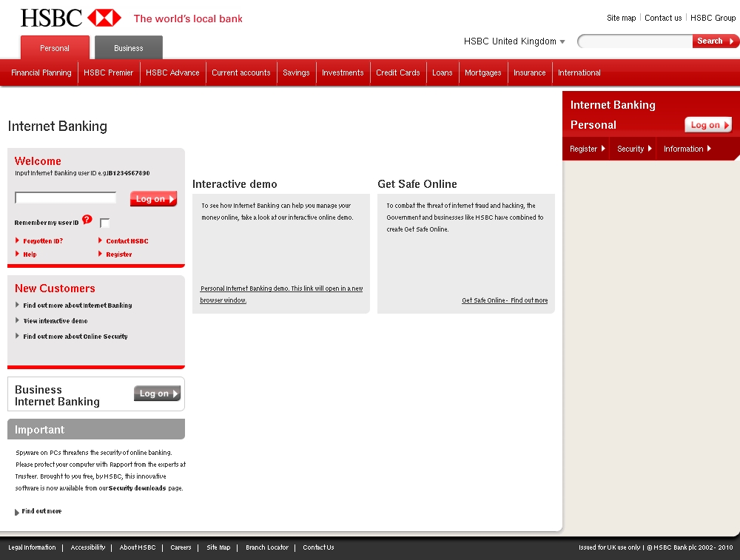The width and height of the screenshot is (740, 560).
Task: Click the HSBC hexagon logo
Action: [104, 18]
